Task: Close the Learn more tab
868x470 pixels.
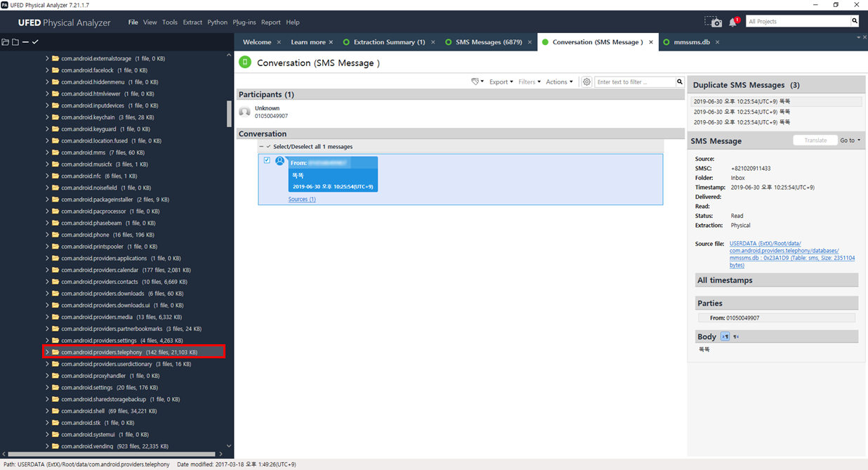Action: tap(331, 42)
